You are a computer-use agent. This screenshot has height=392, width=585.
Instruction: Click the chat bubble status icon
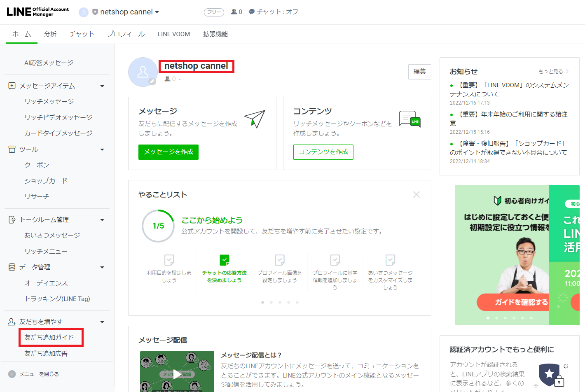(x=252, y=12)
